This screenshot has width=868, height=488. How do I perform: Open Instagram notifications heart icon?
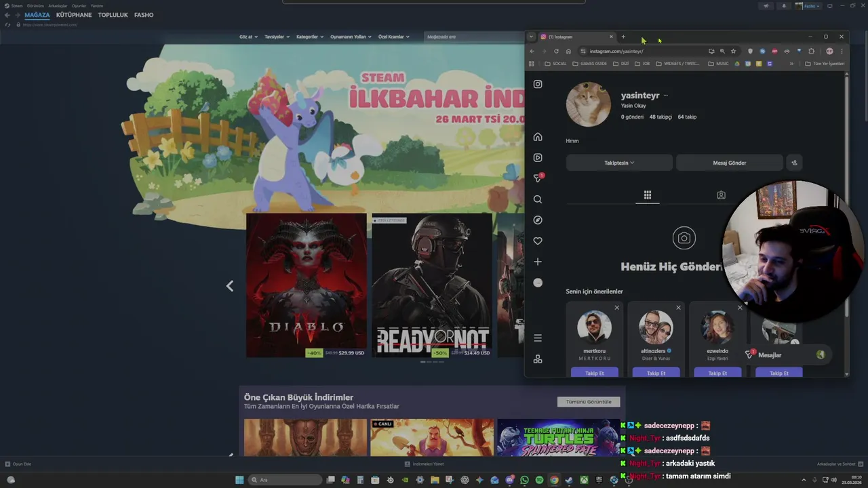[538, 241]
